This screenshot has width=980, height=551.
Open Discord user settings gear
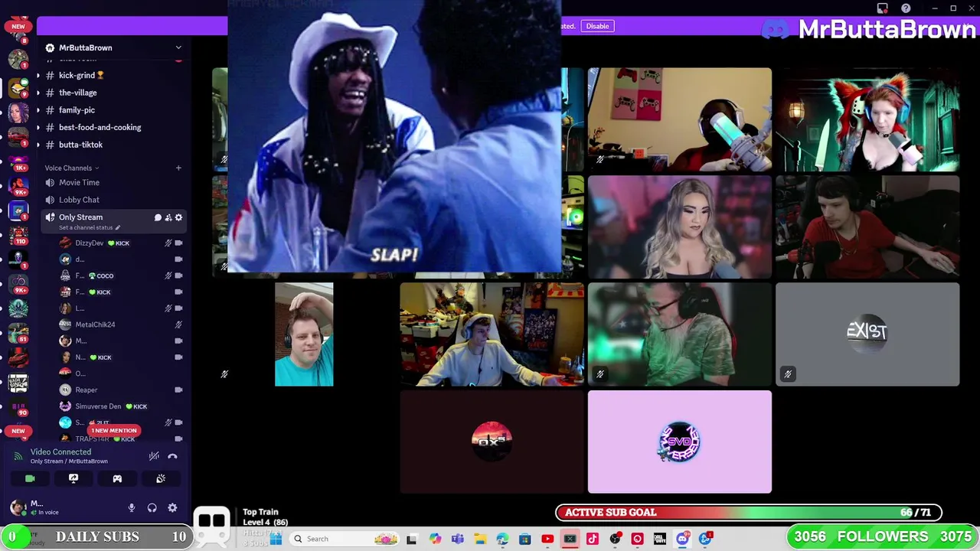(172, 507)
